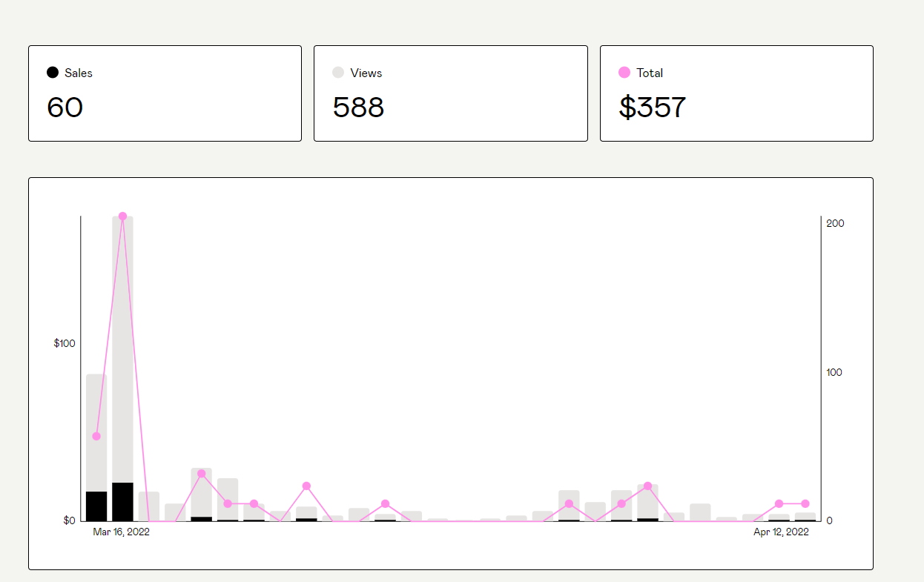Screen dimensions: 924x582
Task: Click the $0 left axis label
Action: pos(69,520)
